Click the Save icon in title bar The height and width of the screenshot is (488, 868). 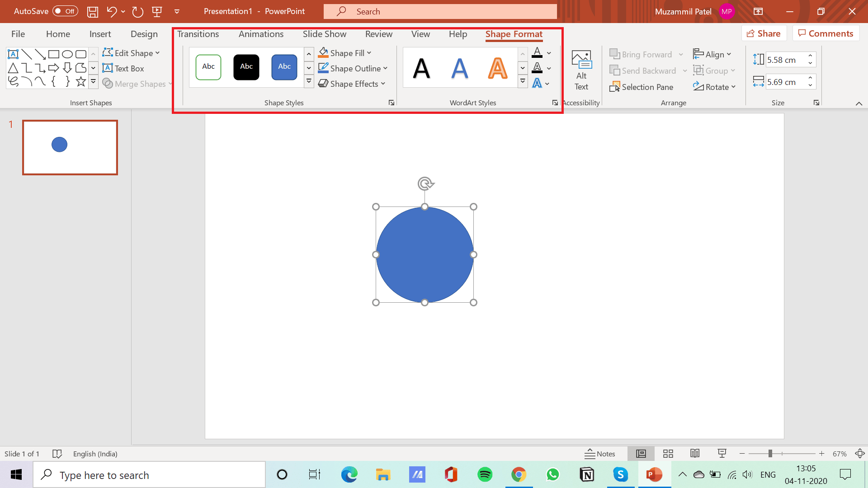(x=93, y=12)
